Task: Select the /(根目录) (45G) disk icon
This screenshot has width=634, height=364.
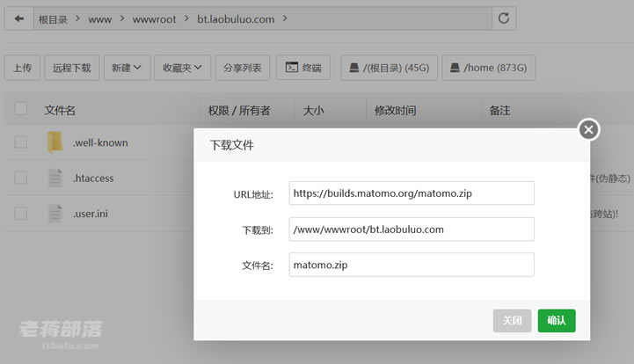Action: (x=354, y=68)
